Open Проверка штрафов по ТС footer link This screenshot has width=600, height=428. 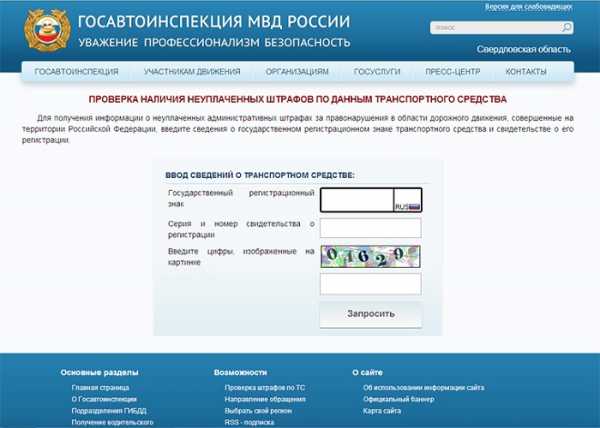click(265, 387)
